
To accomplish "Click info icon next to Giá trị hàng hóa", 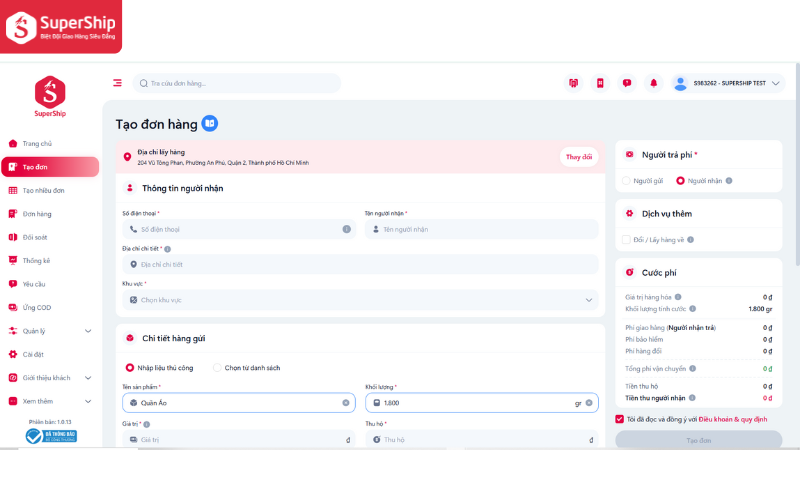I will point(678,297).
